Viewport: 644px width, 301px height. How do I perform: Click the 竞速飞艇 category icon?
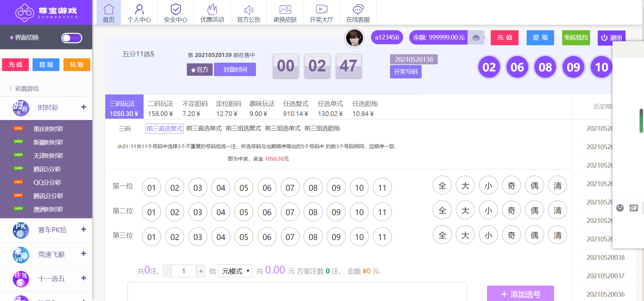pyautogui.click(x=21, y=255)
